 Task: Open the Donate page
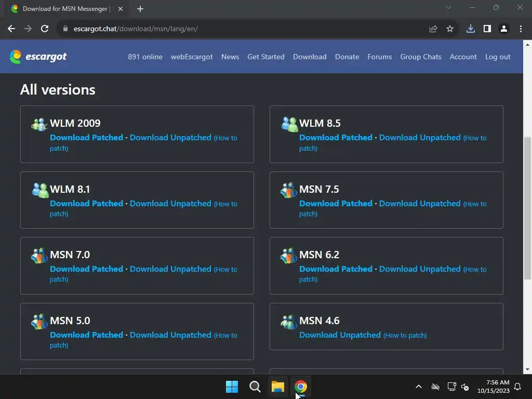[x=347, y=57]
